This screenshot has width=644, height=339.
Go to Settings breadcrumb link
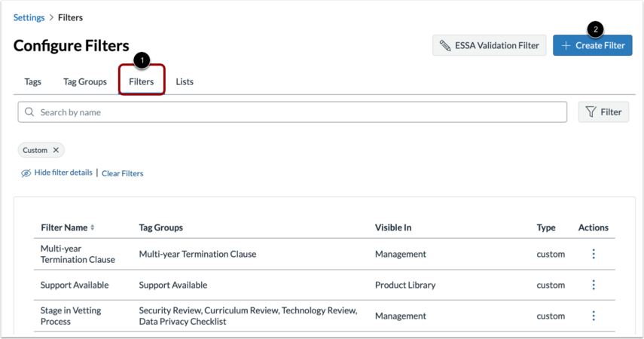pyautogui.click(x=29, y=17)
